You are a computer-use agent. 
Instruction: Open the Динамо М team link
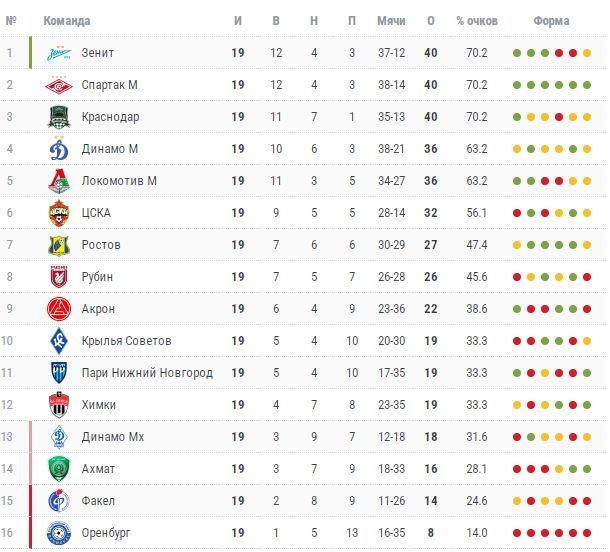(110, 149)
